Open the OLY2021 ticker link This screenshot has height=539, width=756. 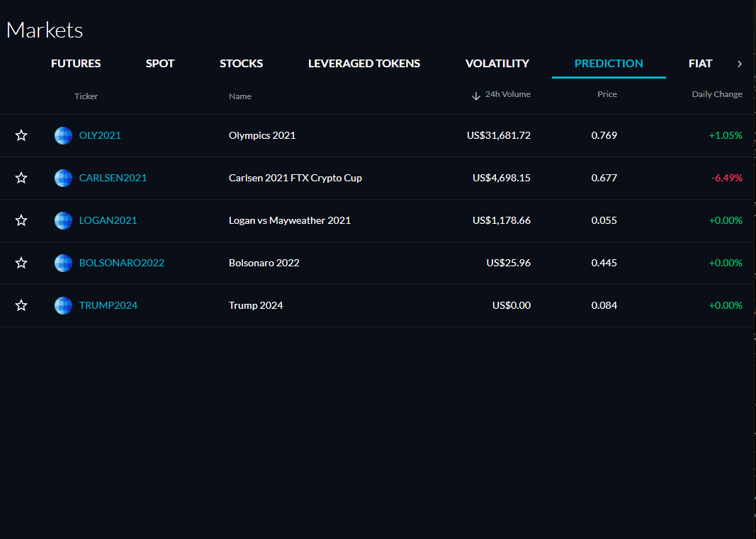(x=100, y=135)
